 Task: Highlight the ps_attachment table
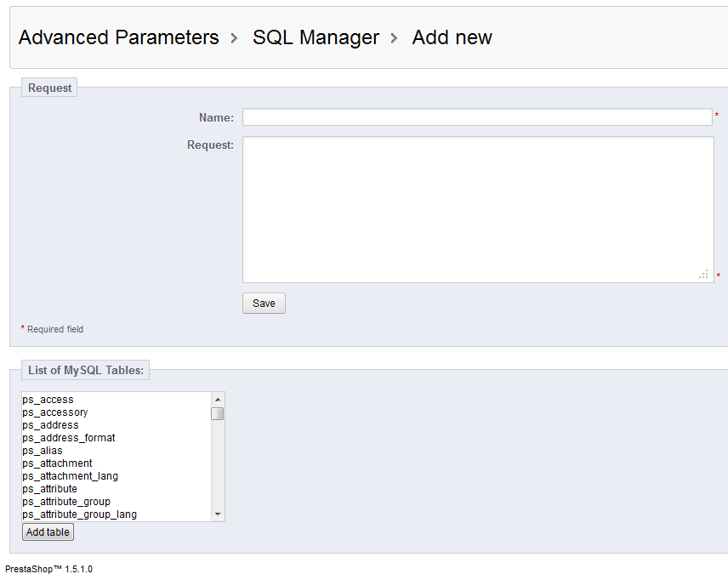tap(57, 463)
